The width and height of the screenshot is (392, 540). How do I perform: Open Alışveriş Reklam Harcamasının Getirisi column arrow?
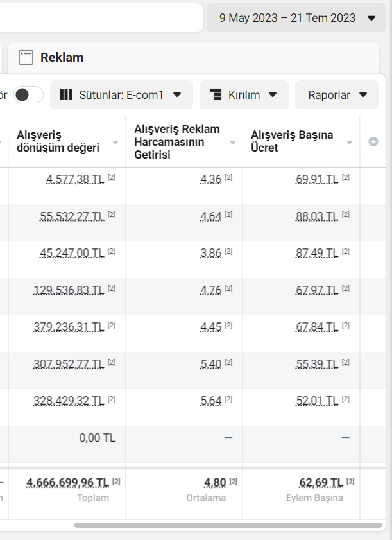pos(233,143)
